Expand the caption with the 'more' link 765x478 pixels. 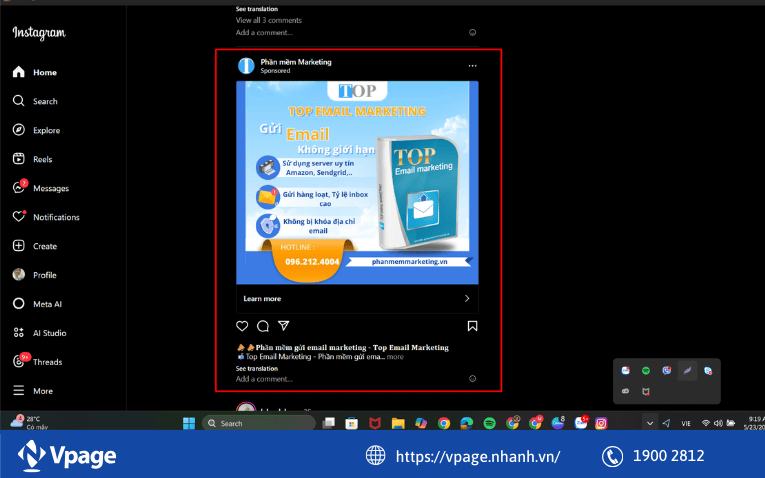tap(395, 357)
